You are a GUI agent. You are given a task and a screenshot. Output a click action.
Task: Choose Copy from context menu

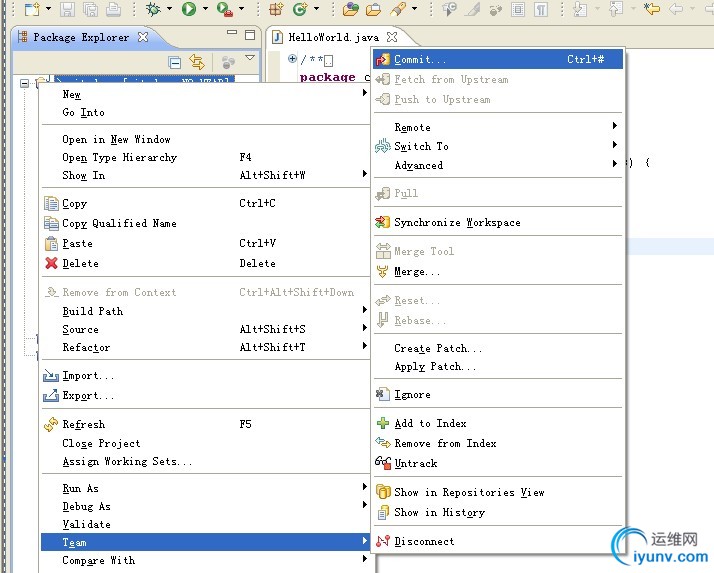click(205, 204)
